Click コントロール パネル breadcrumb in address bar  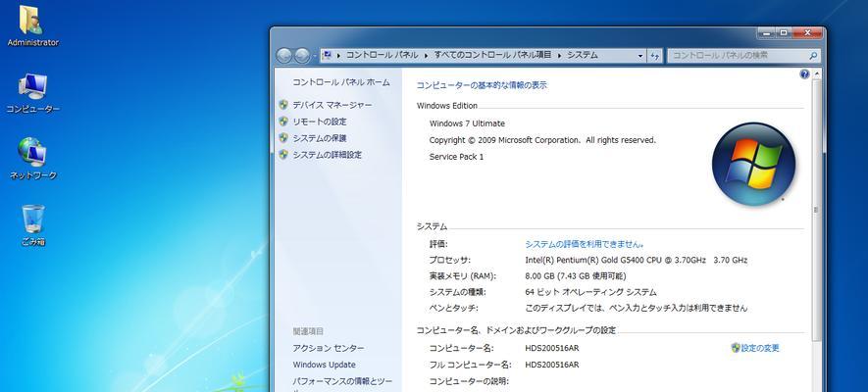tap(382, 55)
